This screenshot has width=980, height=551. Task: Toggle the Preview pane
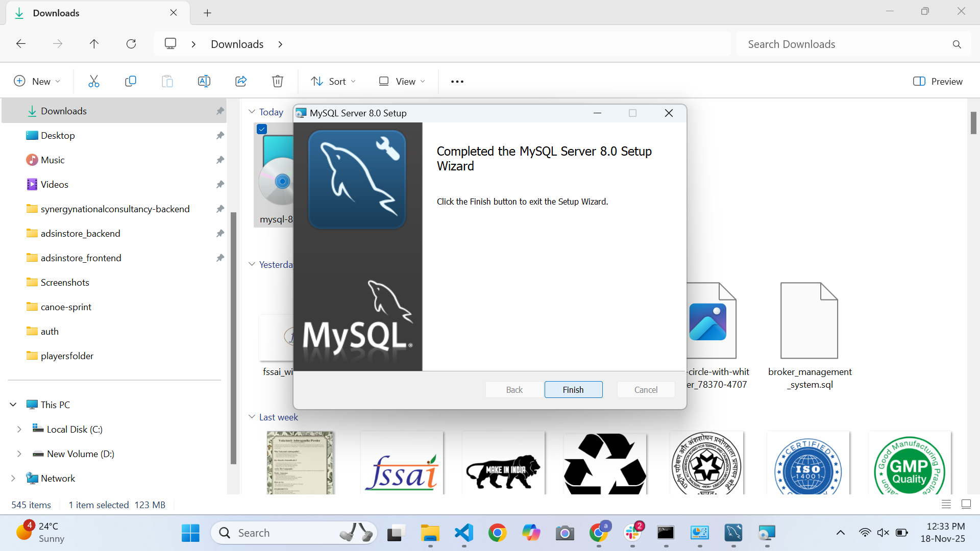938,81
